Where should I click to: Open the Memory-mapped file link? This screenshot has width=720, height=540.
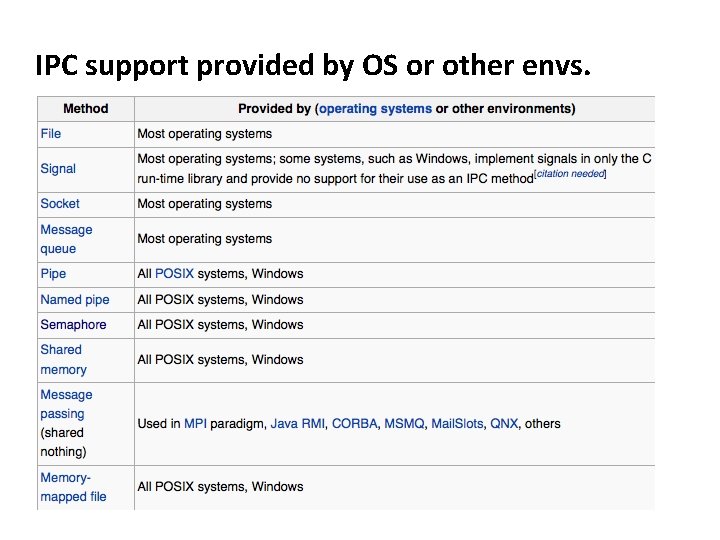[73, 487]
